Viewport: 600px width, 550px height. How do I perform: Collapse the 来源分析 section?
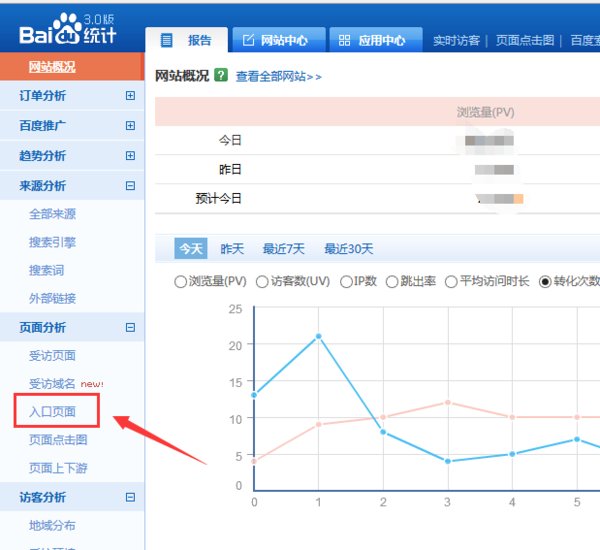point(130,186)
